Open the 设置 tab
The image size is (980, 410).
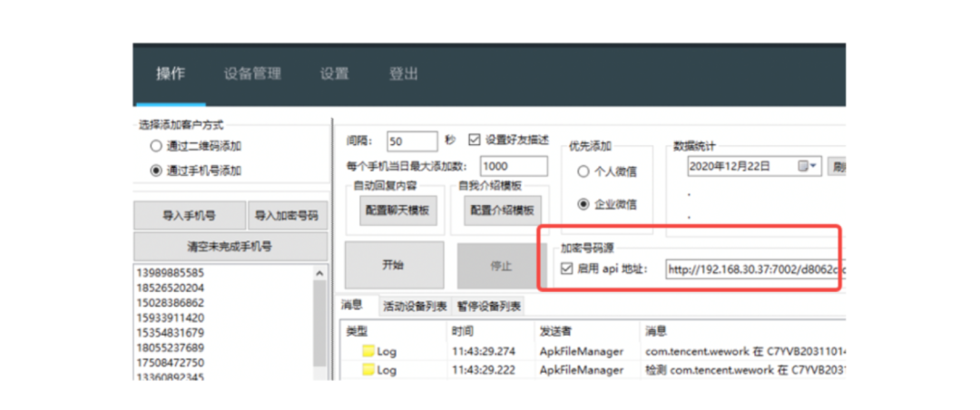point(334,73)
